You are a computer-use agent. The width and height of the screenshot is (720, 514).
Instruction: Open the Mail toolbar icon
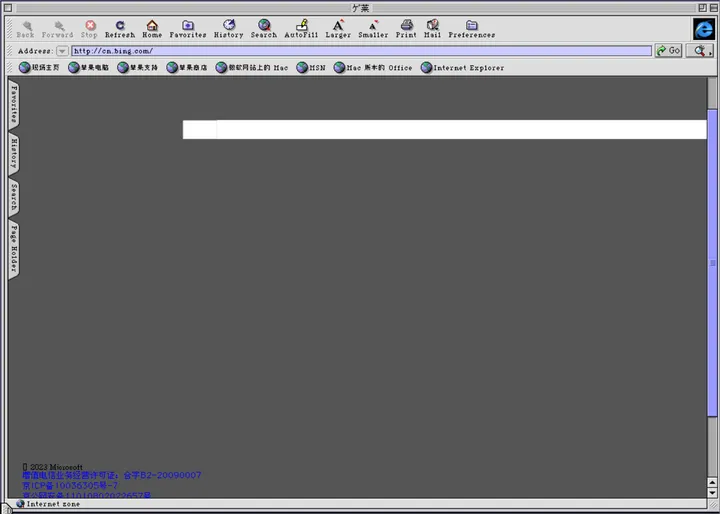pyautogui.click(x=433, y=25)
